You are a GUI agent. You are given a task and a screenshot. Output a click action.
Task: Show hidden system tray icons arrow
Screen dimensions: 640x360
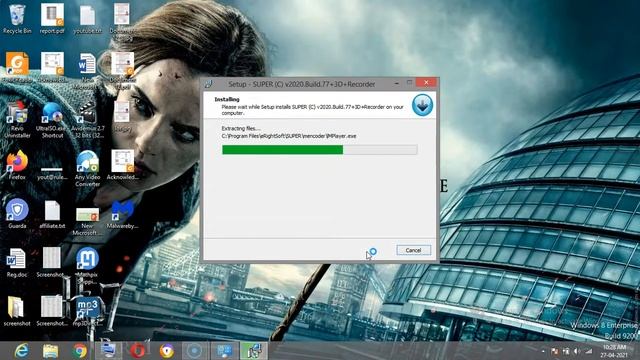(543, 351)
